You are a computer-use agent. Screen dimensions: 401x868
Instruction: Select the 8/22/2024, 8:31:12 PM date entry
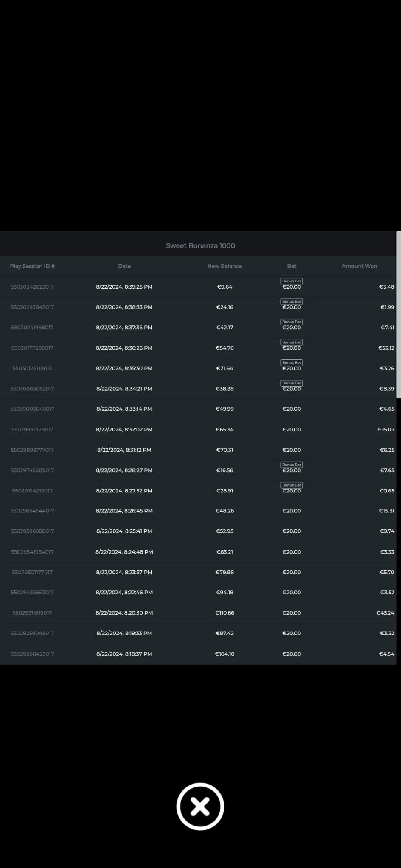tap(124, 450)
